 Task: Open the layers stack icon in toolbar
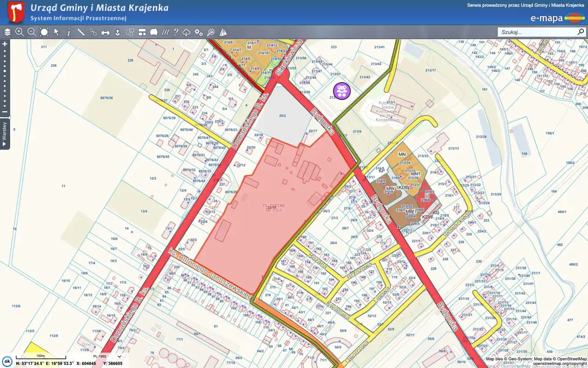7,32
